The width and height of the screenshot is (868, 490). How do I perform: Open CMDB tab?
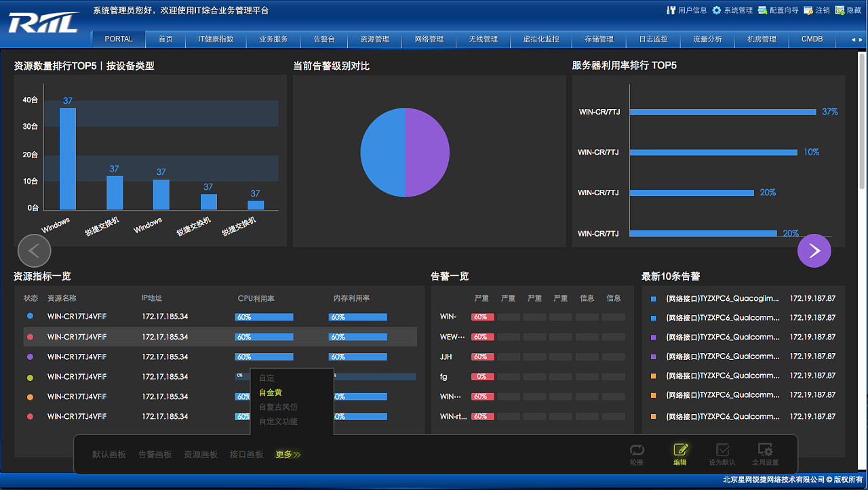click(812, 39)
